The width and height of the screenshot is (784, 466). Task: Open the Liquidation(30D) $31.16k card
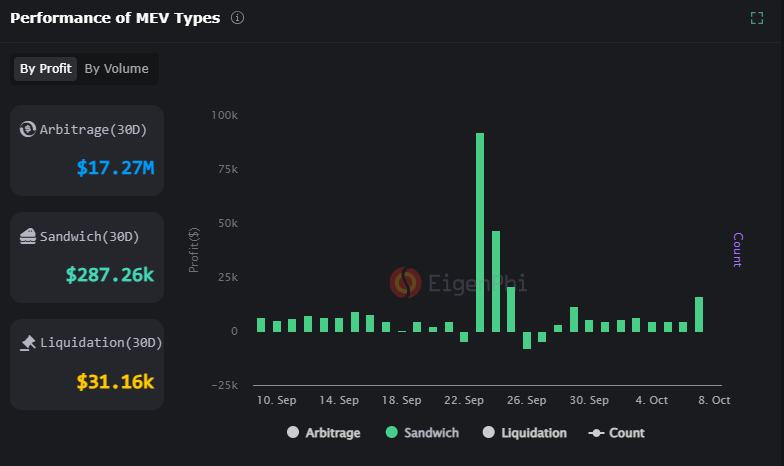pyautogui.click(x=87, y=364)
